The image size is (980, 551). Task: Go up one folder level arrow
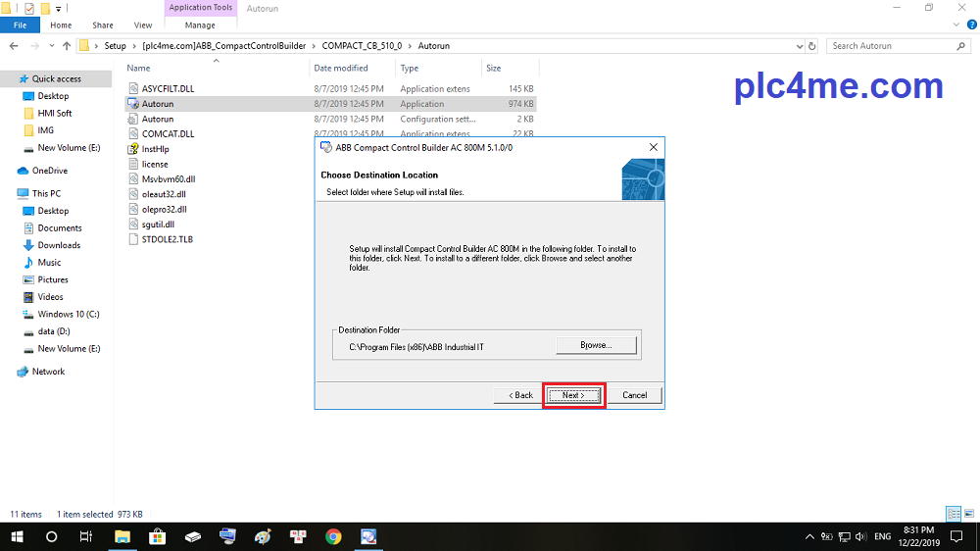(67, 46)
